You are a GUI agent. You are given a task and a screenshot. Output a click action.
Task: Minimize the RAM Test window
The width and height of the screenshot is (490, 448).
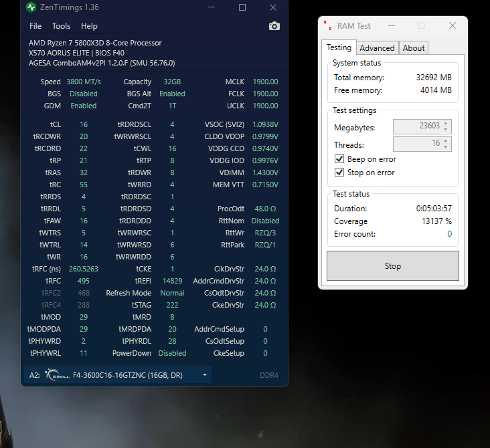[x=392, y=25]
